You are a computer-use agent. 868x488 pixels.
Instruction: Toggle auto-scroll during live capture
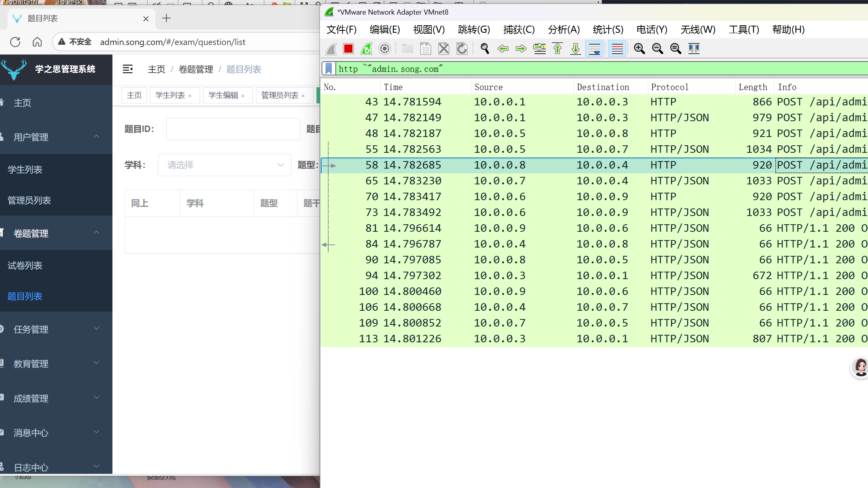click(x=594, y=49)
